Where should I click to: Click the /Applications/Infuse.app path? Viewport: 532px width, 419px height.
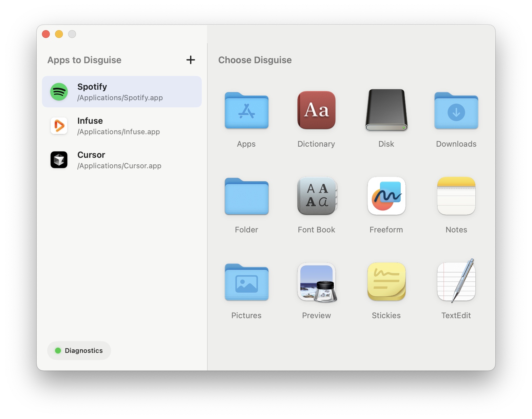point(119,132)
